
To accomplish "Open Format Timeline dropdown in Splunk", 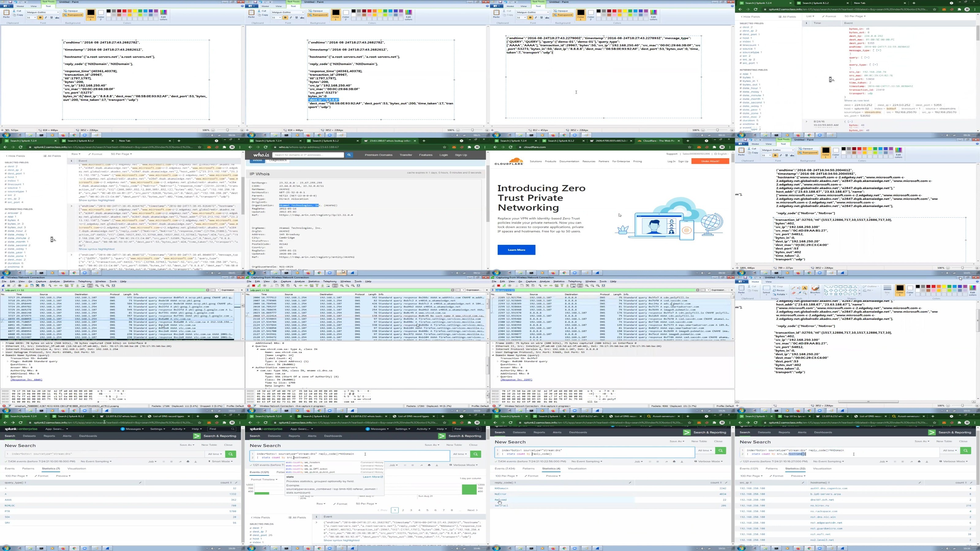I will pos(264,480).
